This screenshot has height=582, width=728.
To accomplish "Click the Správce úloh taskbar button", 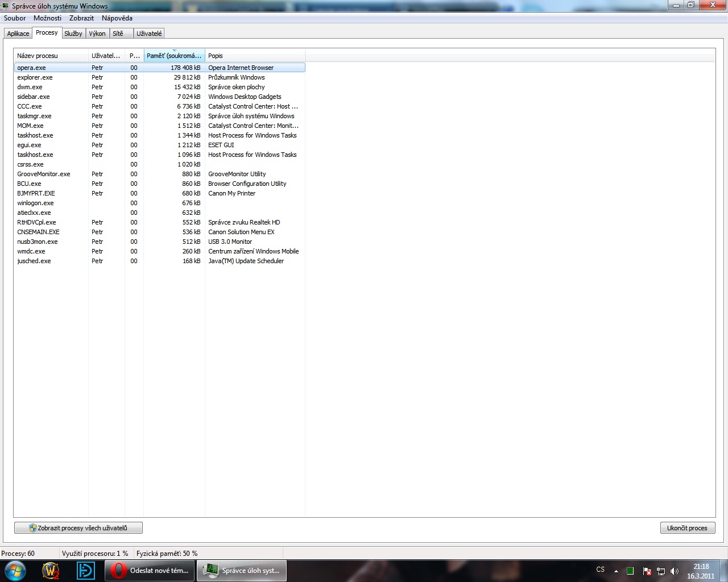I will click(241, 570).
